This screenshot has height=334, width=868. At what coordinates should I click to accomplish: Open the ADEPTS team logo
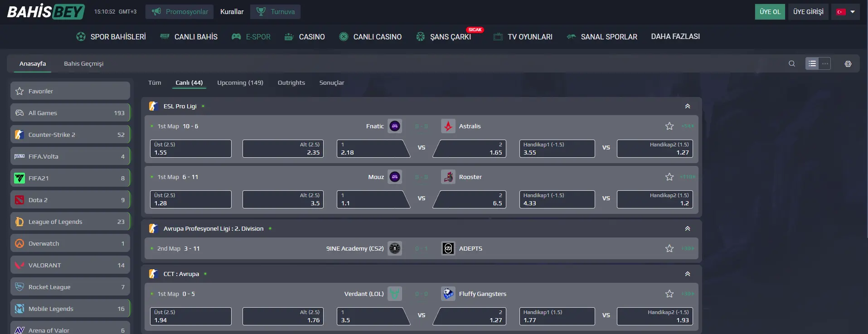point(448,248)
